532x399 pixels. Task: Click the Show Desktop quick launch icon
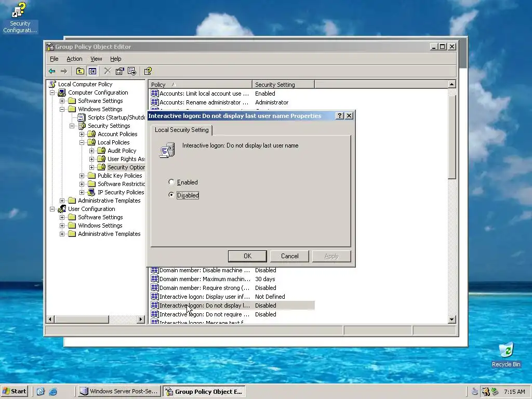(41, 392)
